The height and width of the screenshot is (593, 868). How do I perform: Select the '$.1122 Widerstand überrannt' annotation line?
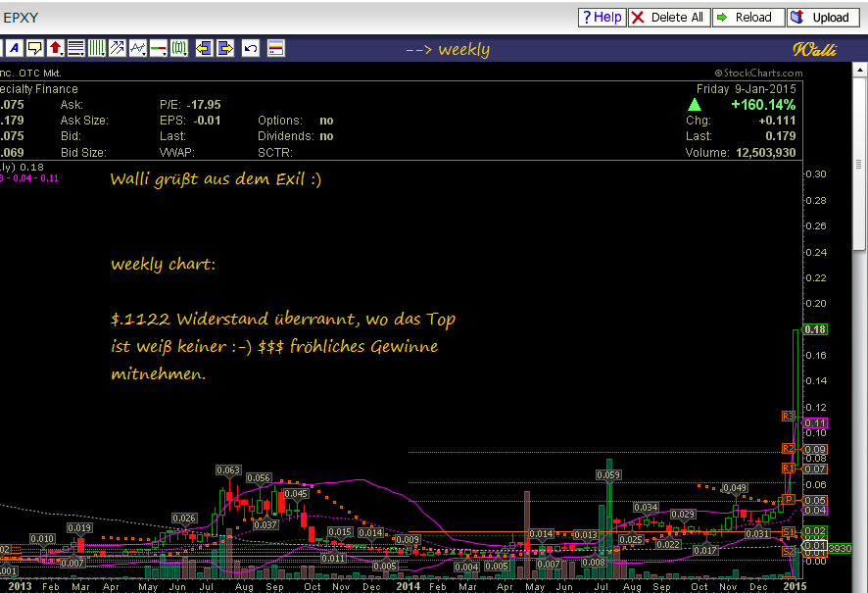coord(283,320)
